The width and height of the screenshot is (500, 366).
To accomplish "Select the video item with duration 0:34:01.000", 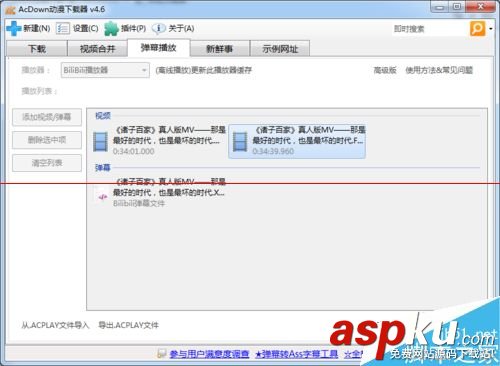I will [x=159, y=140].
